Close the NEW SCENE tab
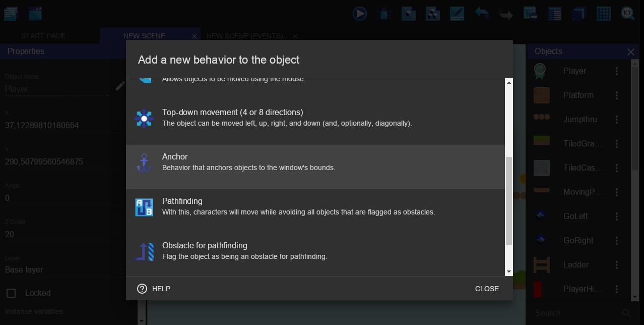644x325 pixels. tap(195, 36)
